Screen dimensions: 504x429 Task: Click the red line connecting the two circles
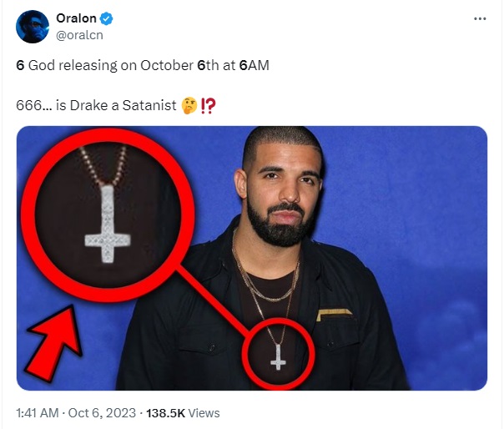214,300
